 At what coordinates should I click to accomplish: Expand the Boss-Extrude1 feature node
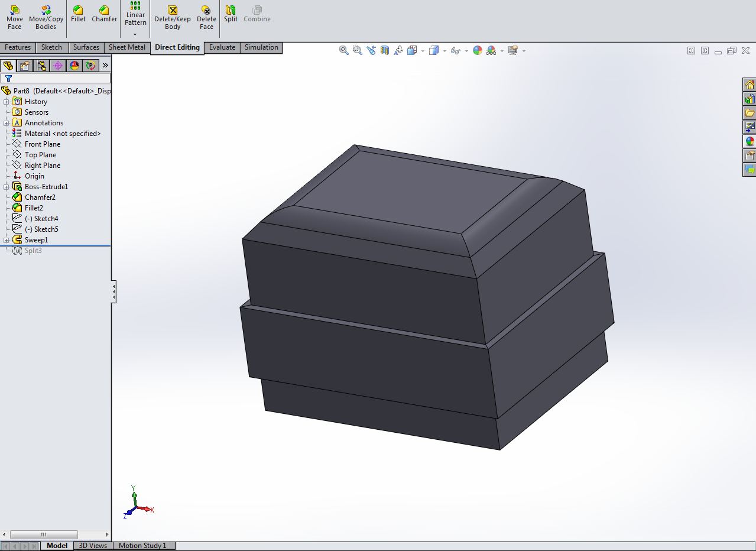(7, 187)
